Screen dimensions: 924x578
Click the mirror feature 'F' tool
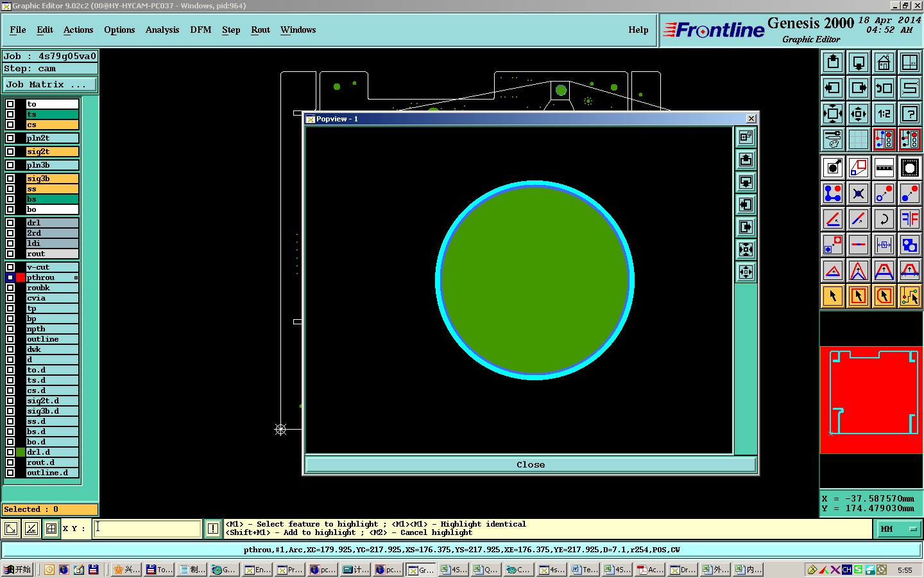click(x=909, y=219)
